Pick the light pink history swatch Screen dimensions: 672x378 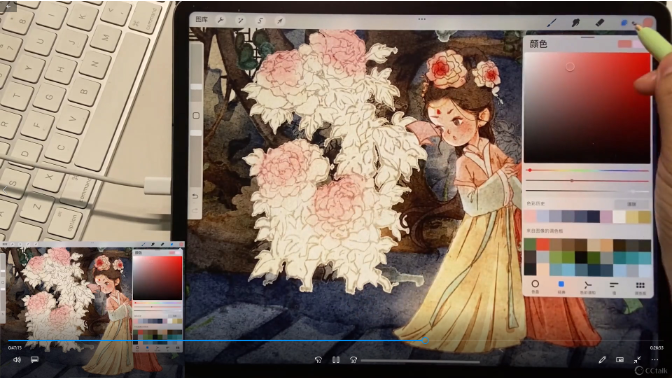click(x=530, y=216)
